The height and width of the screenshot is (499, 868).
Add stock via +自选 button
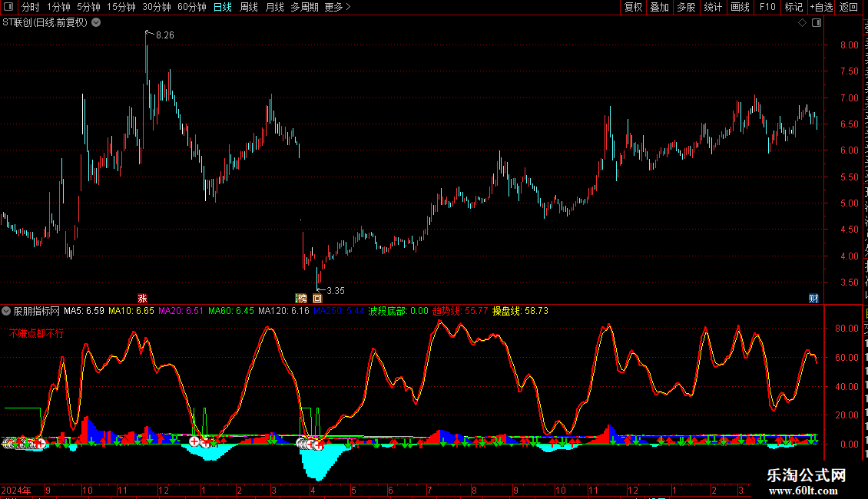click(x=821, y=7)
